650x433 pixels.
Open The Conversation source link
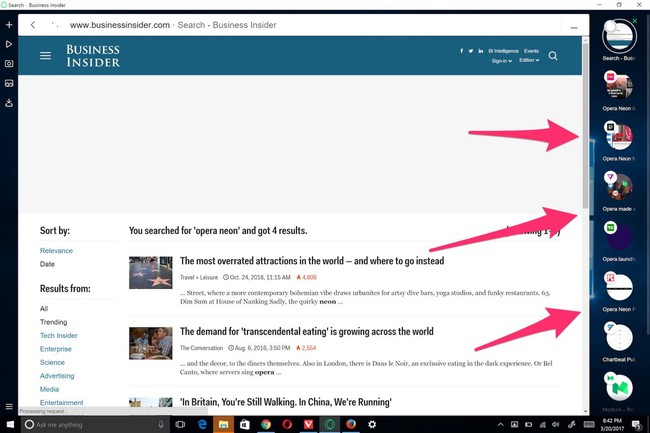coord(201,348)
